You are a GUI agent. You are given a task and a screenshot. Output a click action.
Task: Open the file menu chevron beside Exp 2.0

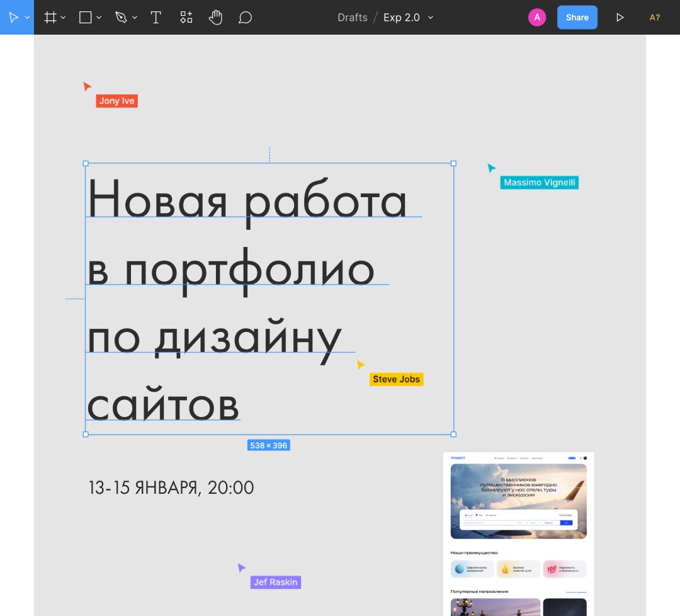431,18
